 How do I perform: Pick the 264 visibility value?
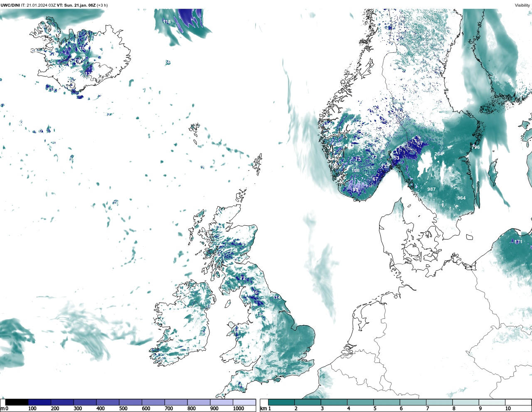438,154
